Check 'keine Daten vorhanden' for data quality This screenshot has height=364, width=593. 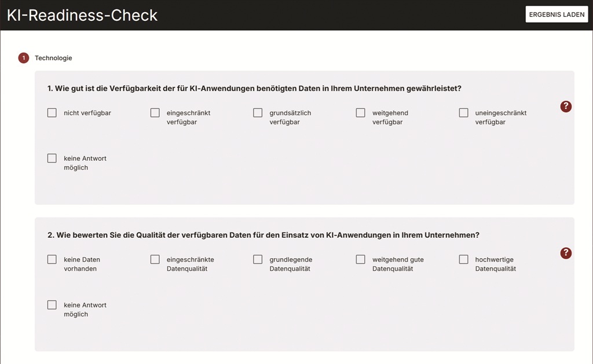[x=52, y=259]
